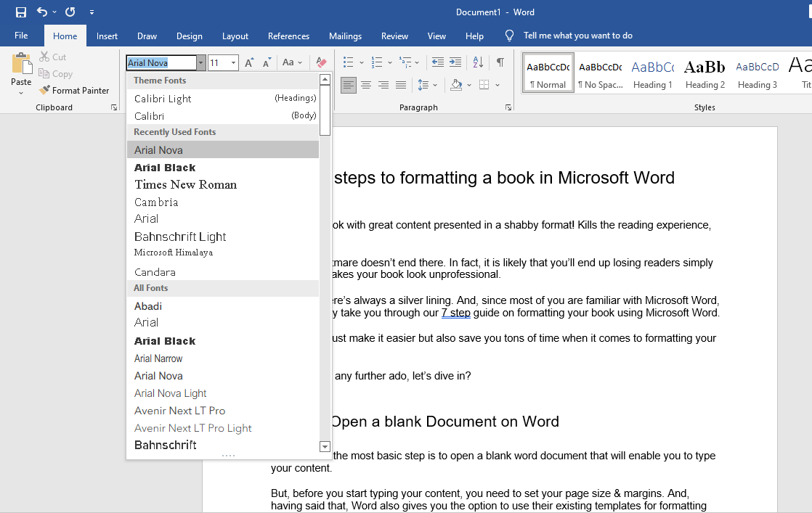Click the Increase Indent icon

[455, 62]
